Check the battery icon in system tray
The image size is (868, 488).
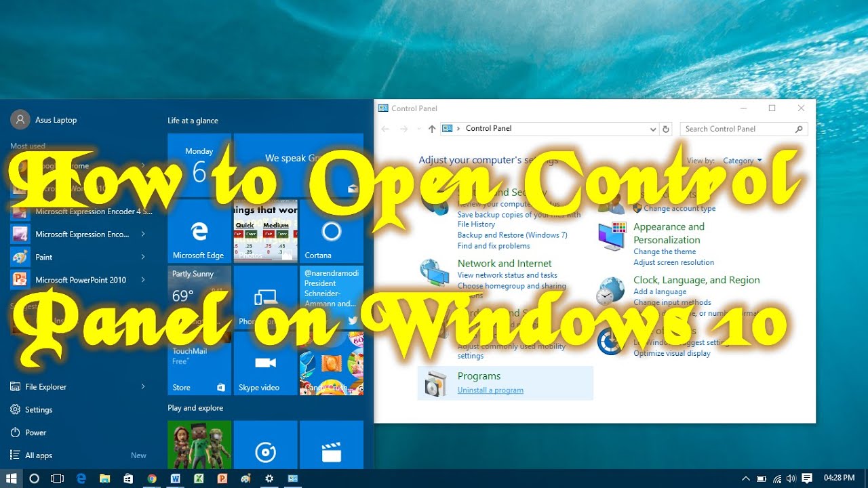click(762, 479)
